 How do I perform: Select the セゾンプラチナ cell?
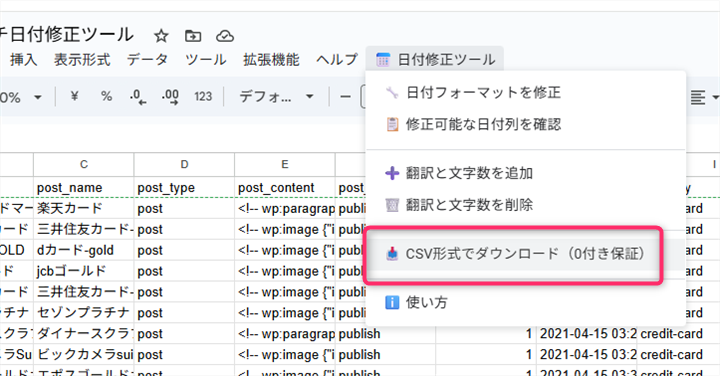[x=84, y=313]
